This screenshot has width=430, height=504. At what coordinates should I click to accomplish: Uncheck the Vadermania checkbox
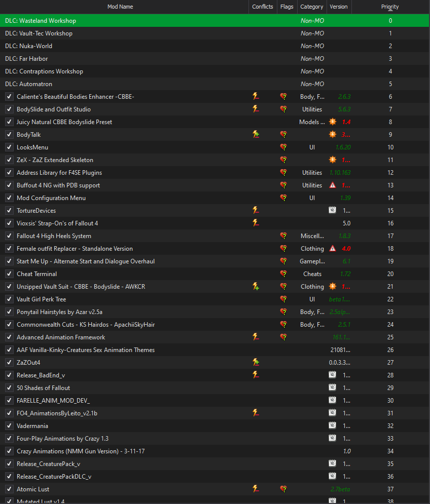[x=9, y=425]
